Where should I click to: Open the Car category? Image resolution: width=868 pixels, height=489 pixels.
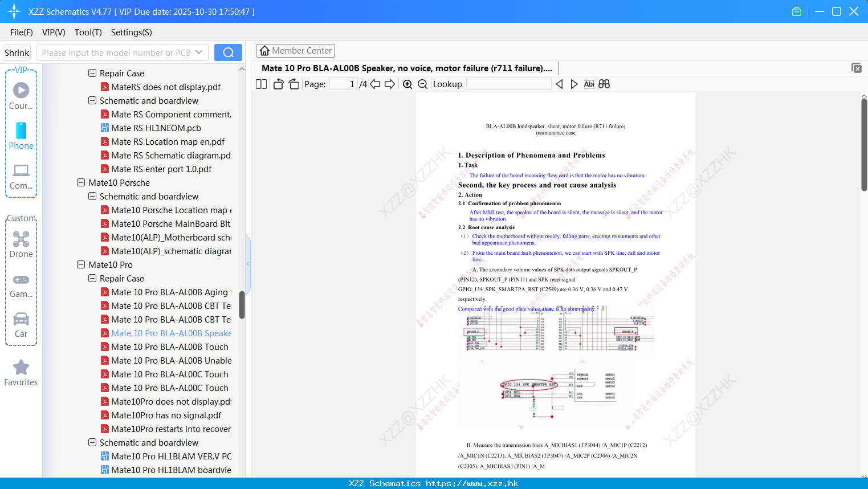click(21, 324)
